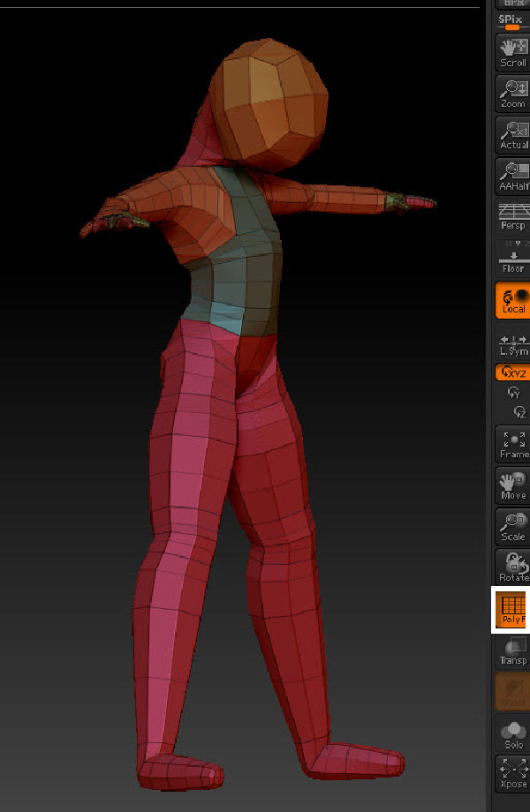Frame the mesh in the viewport
This screenshot has height=812, width=530.
512,443
